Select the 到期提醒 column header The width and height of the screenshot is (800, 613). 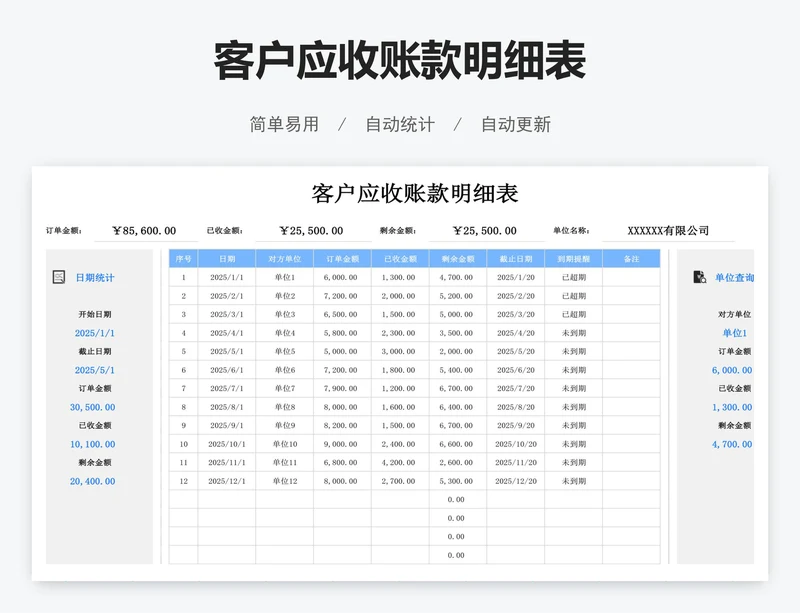pos(573,259)
